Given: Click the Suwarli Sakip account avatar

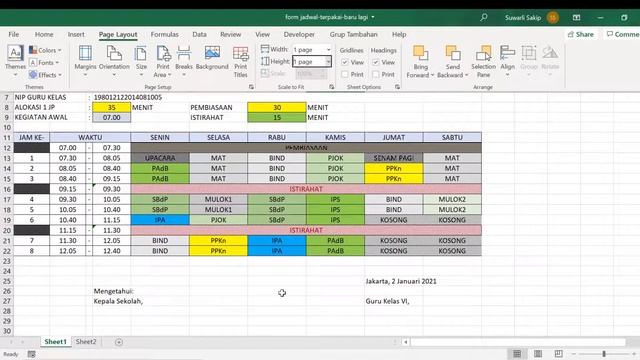Looking at the screenshot, I should point(553,18).
